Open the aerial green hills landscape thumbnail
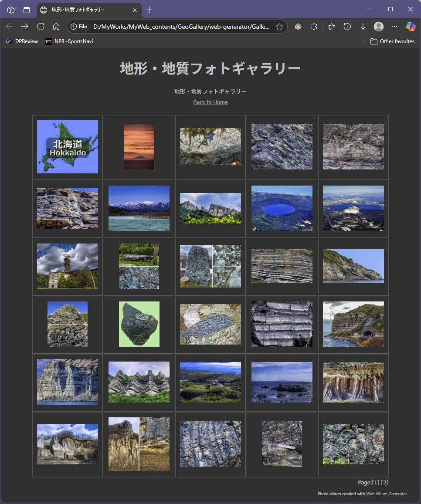 coord(210,382)
